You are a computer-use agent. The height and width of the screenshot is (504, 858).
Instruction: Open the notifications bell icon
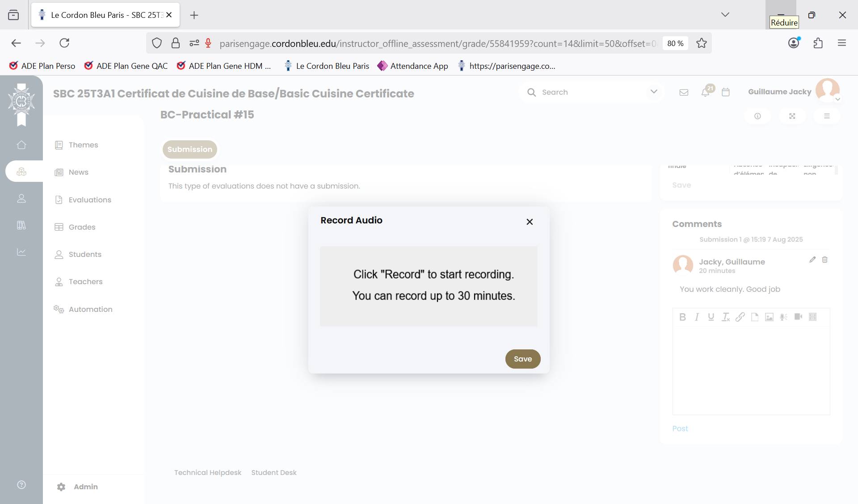pos(706,92)
